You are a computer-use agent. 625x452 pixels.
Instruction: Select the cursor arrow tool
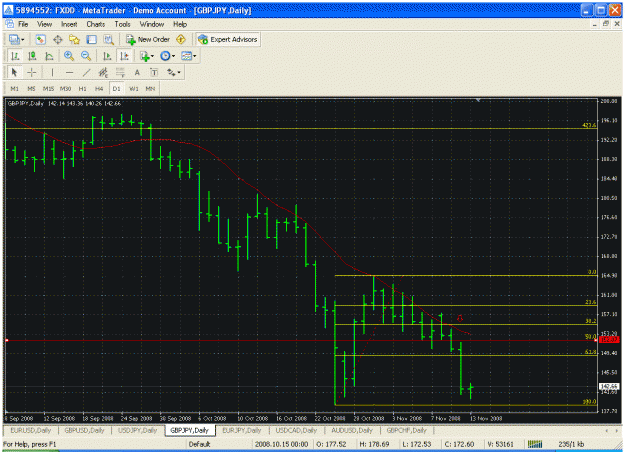pos(14,73)
